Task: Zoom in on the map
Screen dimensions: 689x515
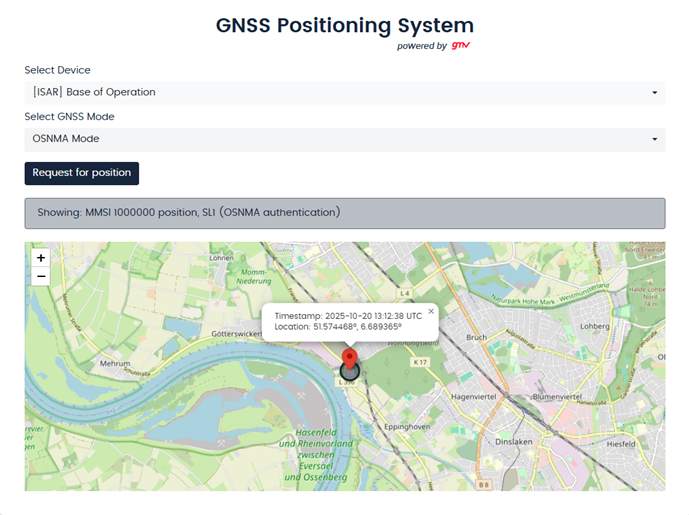Action: tap(41, 258)
